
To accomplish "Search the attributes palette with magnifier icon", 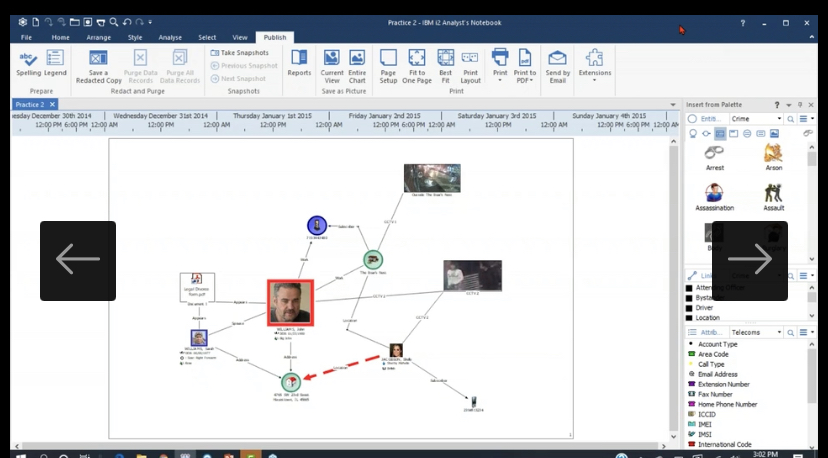I will click(791, 332).
